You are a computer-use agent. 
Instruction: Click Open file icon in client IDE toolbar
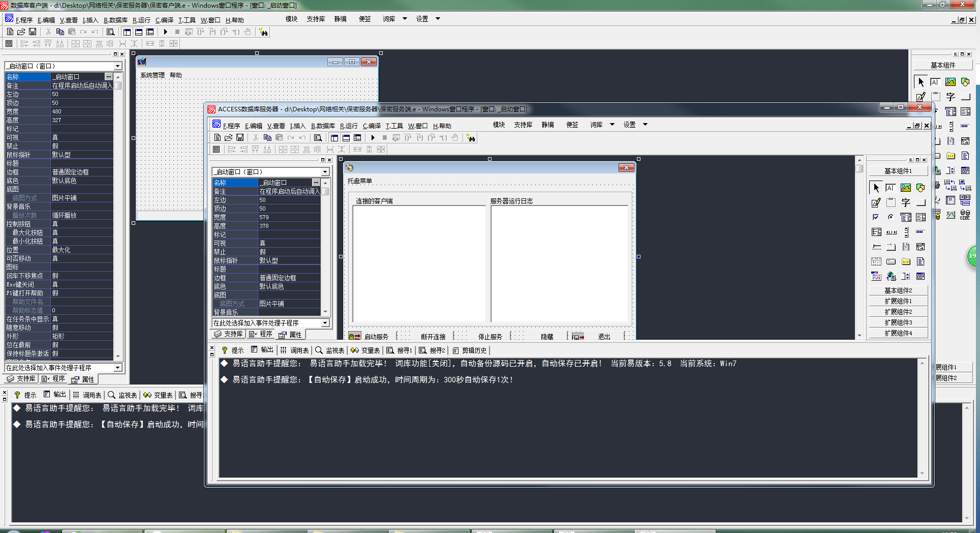[21, 32]
